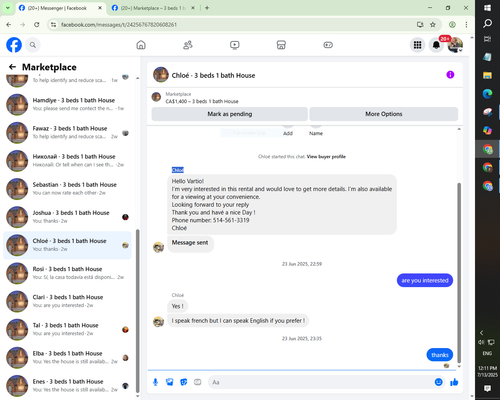The image size is (500, 400).
Task: Click the 'thanks' sent message bubble
Action: pos(440,355)
